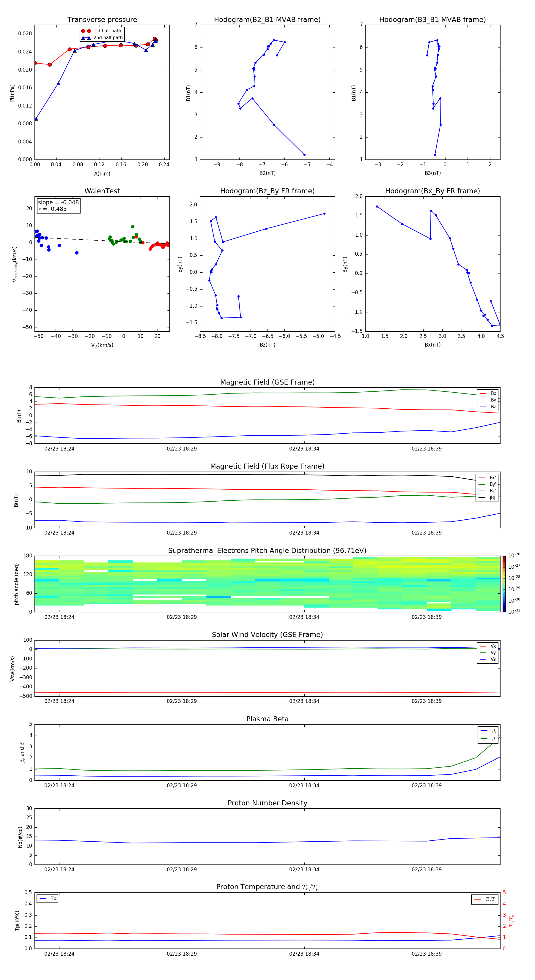Click the '1st half path' legend entry
The image size is (535, 980).
click(x=102, y=31)
